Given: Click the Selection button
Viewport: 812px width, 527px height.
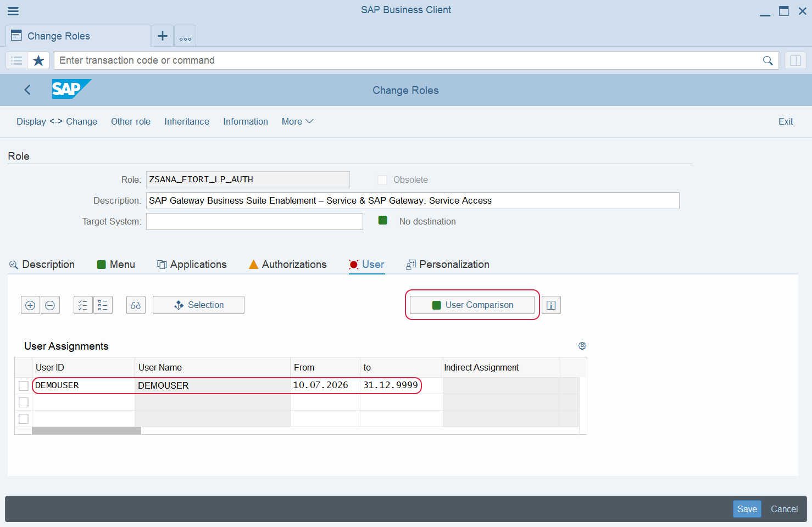Looking at the screenshot, I should click(198, 305).
